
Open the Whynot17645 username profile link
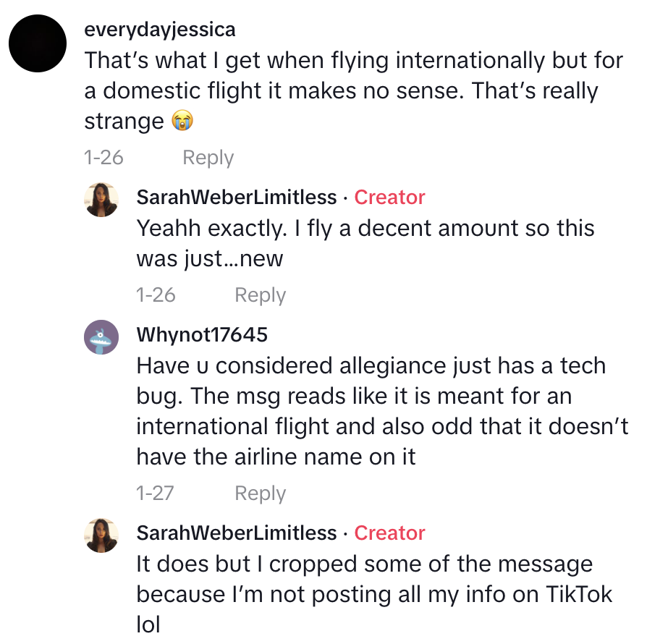pos(202,334)
